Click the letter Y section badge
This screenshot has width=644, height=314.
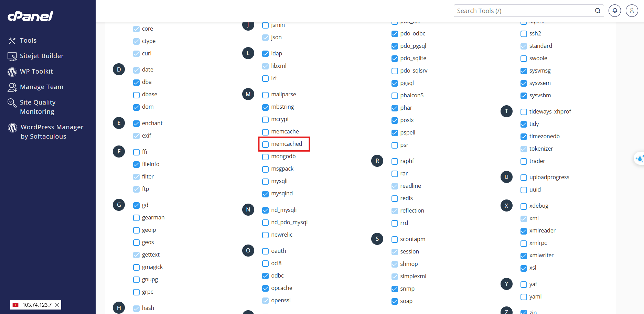pos(506,284)
